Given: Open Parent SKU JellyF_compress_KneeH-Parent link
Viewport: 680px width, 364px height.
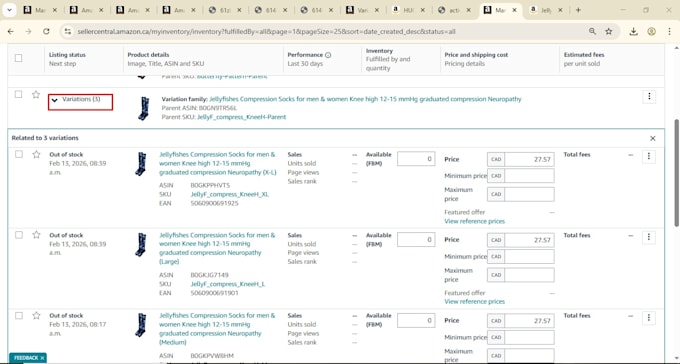Looking at the screenshot, I should tap(242, 117).
